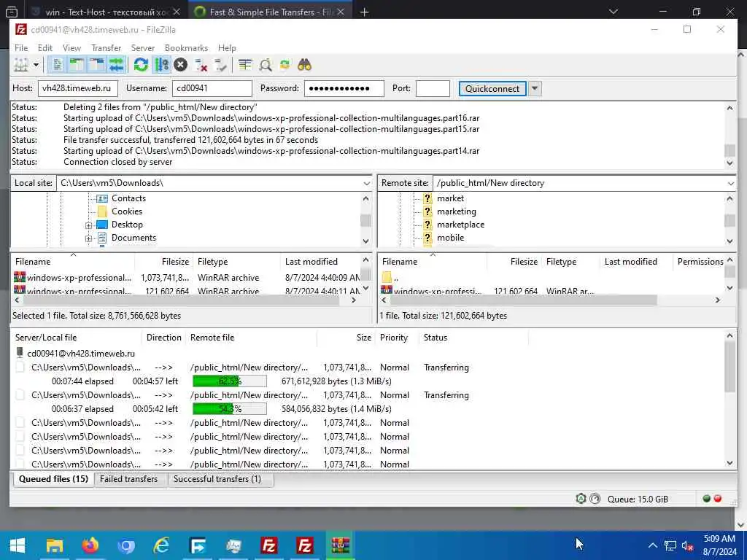Screen dimensions: 747x560
Task: Open Windows Start menu
Action: click(x=18, y=545)
